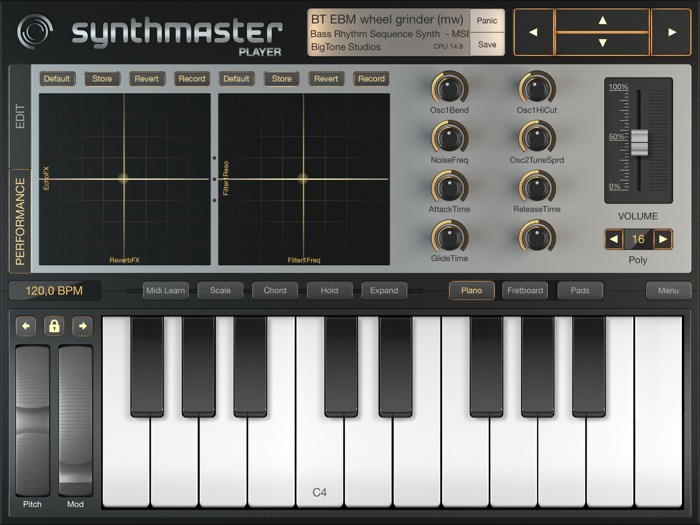Click Default above the Filter1Freq pad
Image resolution: width=700 pixels, height=525 pixels.
pyautogui.click(x=236, y=79)
